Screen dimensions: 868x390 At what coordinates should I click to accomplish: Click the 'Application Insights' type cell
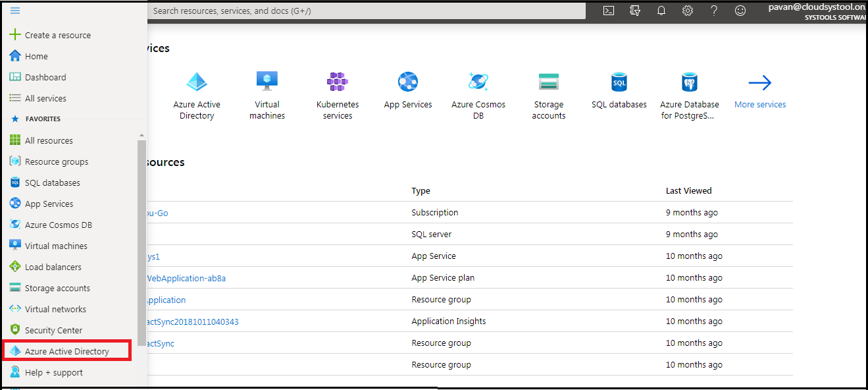(448, 321)
